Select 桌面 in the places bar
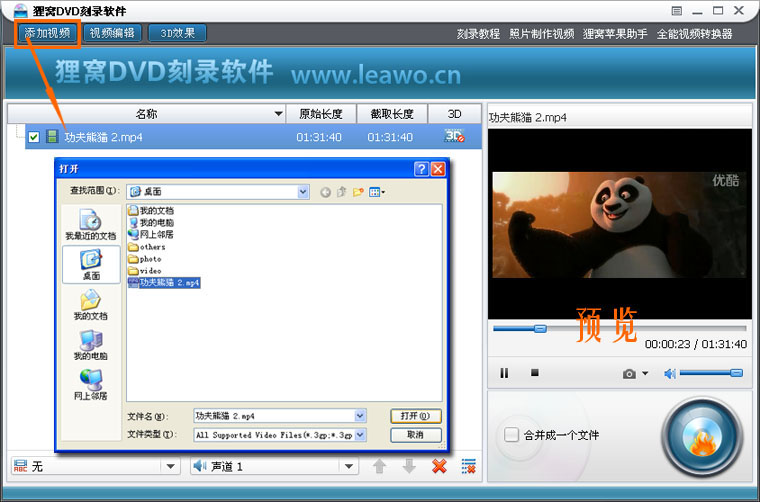760x502 pixels. click(x=91, y=265)
